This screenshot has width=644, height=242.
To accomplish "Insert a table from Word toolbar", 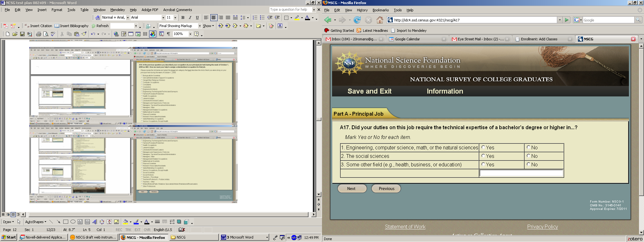I will pyautogui.click(x=131, y=34).
